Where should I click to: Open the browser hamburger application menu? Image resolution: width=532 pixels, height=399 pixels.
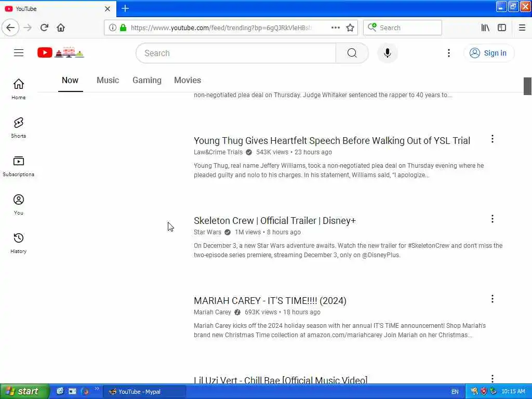pyautogui.click(x=522, y=28)
